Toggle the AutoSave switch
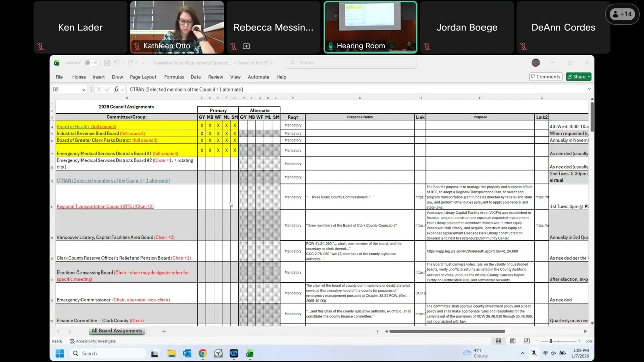644x362 pixels. tap(91, 63)
